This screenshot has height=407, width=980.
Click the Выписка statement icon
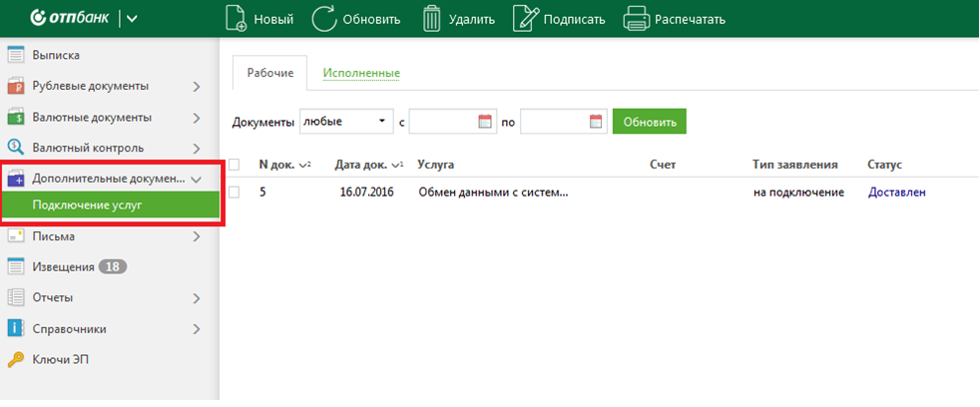tap(15, 55)
